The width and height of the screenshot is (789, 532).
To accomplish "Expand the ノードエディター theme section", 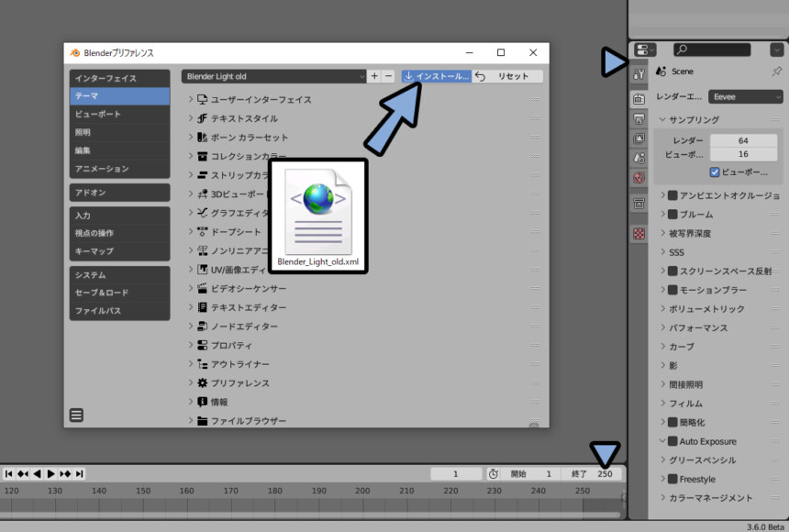I will 191,327.
